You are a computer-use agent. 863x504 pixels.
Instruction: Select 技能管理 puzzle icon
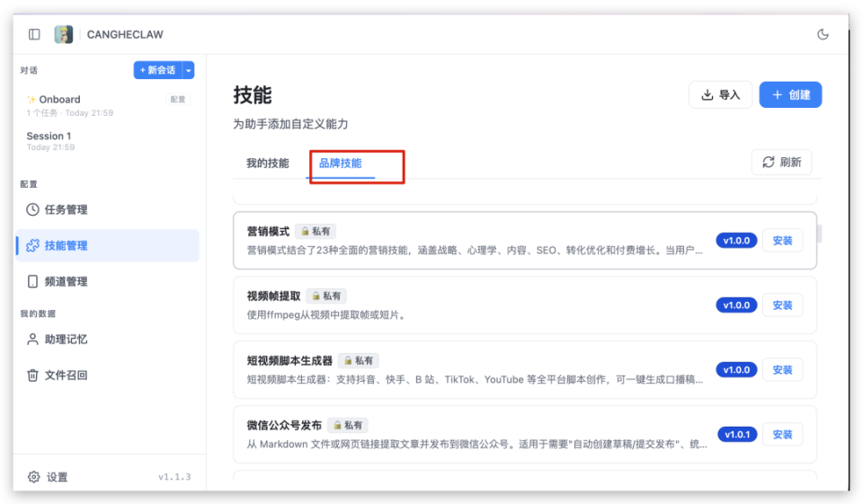pyautogui.click(x=32, y=245)
